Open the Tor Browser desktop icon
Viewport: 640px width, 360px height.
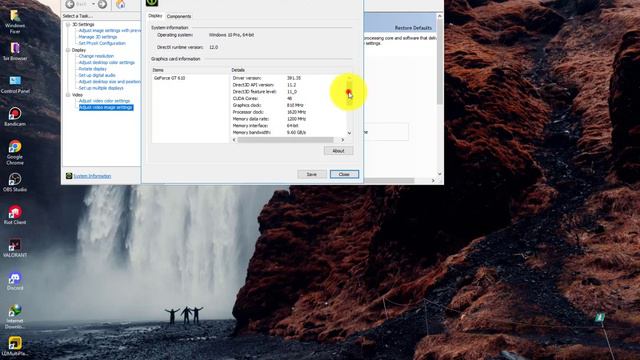pos(15,52)
